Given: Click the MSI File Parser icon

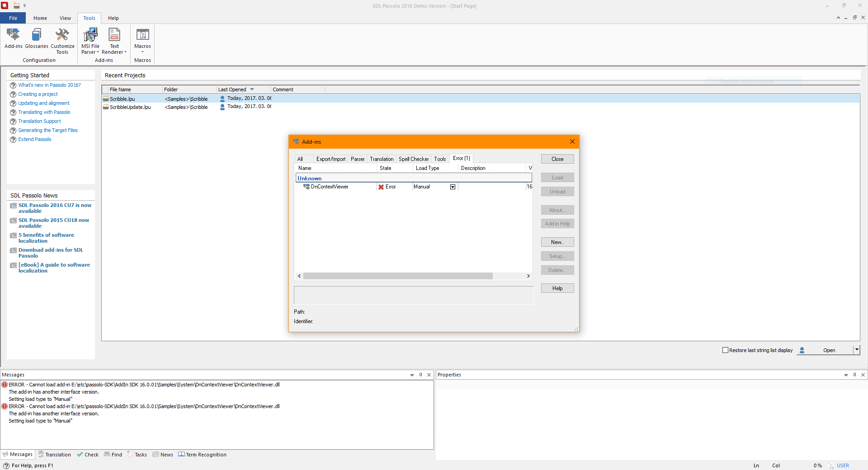Looking at the screenshot, I should 90,34.
